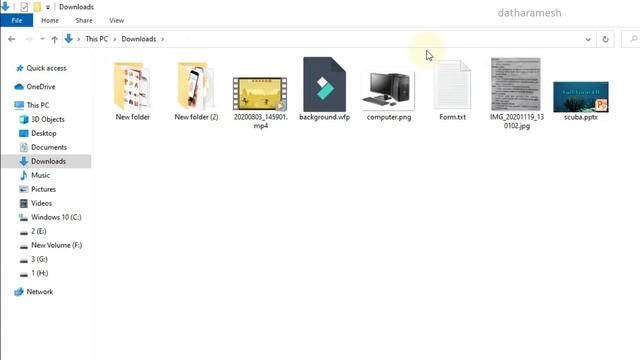Open the File ribbon tab
Viewport: 640px width, 360px height.
tap(17, 20)
